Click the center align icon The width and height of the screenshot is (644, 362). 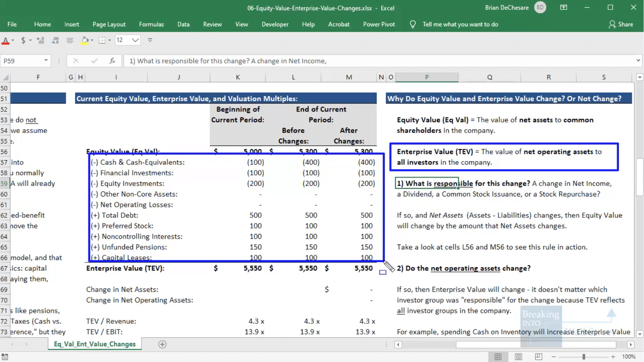point(70,40)
